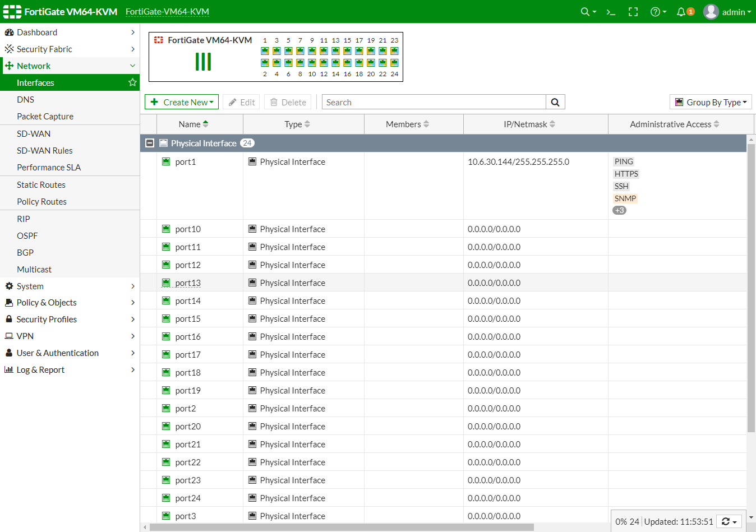The image size is (756, 532).
Task: Expand the Policy & Objects menu
Action: pyautogui.click(x=70, y=303)
